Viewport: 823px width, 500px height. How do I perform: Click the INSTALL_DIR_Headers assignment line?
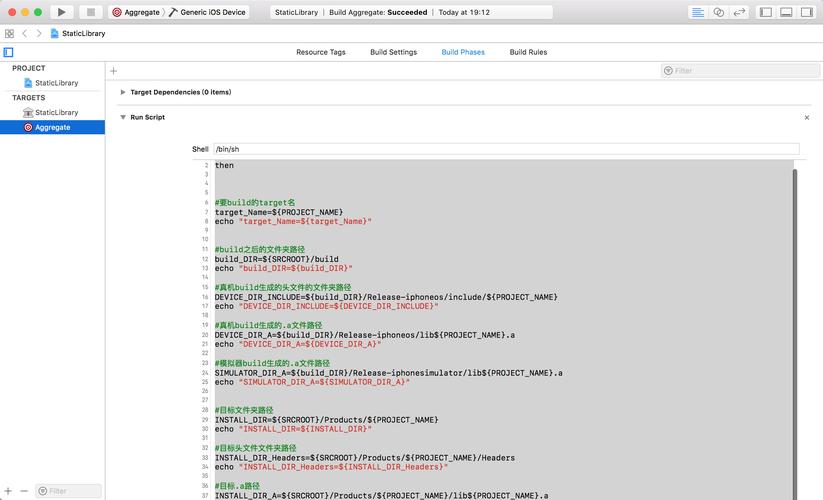pos(365,458)
